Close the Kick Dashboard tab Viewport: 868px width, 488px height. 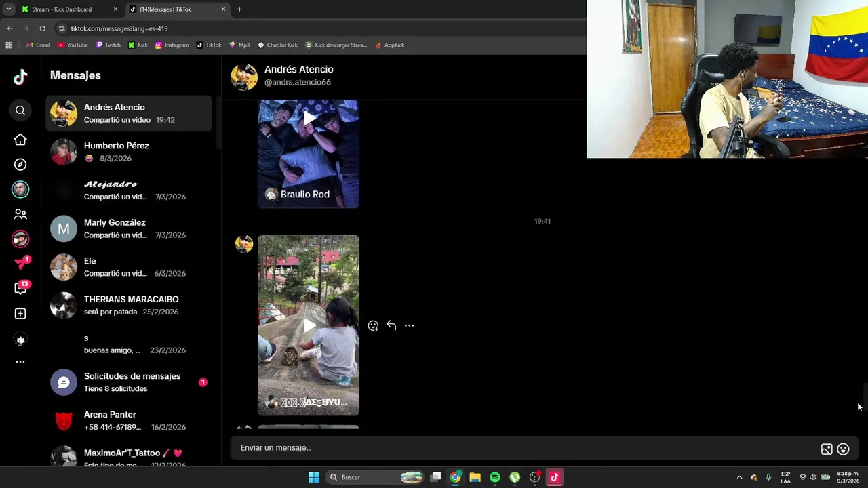[115, 9]
